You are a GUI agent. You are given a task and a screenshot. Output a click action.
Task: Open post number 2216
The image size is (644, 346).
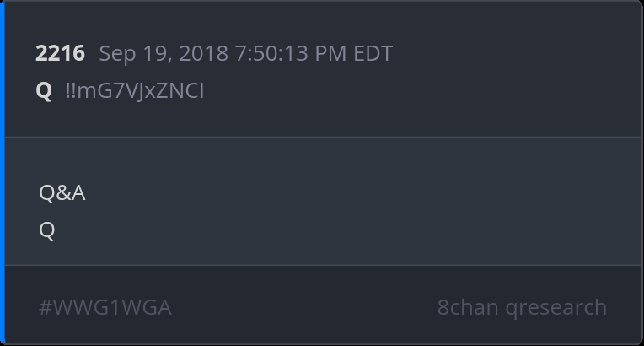point(60,54)
